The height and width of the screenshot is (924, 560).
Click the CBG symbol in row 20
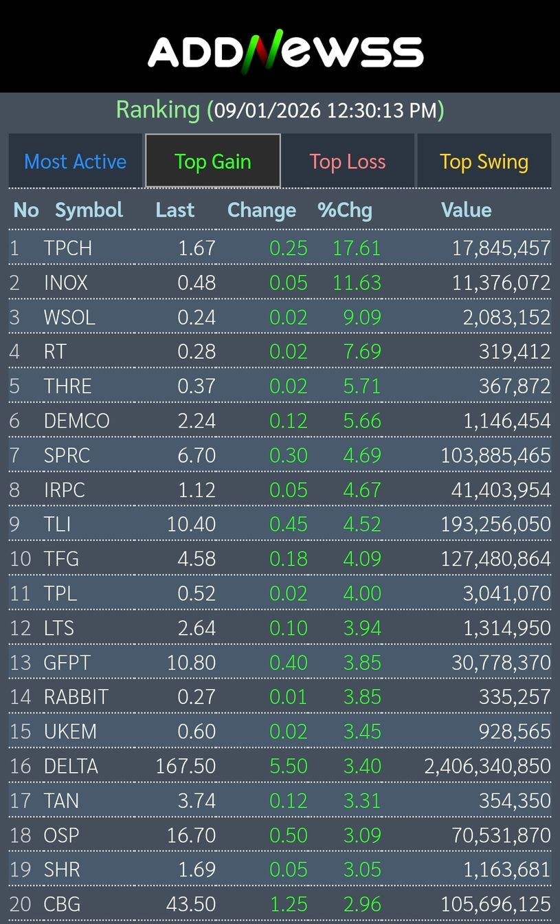[62, 904]
